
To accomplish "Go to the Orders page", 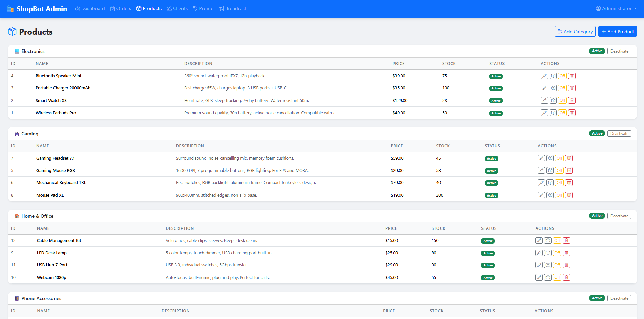I will [x=121, y=8].
